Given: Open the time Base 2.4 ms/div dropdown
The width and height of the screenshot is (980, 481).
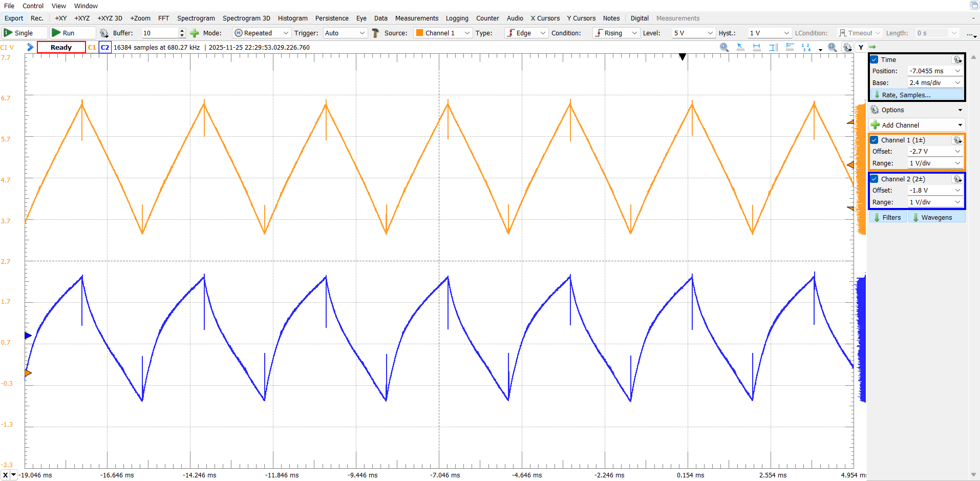Looking at the screenshot, I should pos(935,82).
